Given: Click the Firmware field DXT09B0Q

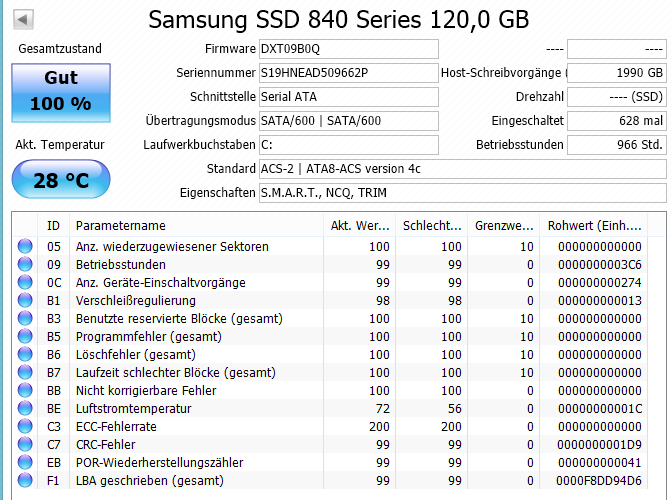Looking at the screenshot, I should (x=349, y=49).
